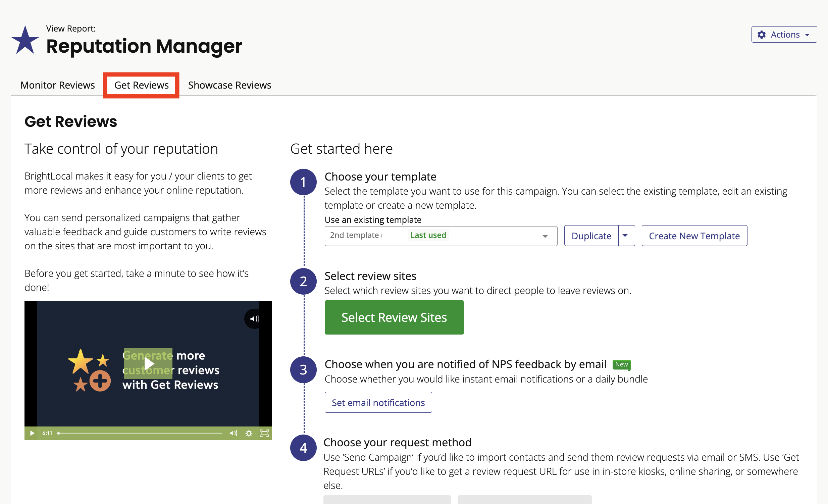Open the Duplicate button's arrow dropdown
Image resolution: width=828 pixels, height=504 pixels.
pyautogui.click(x=626, y=236)
